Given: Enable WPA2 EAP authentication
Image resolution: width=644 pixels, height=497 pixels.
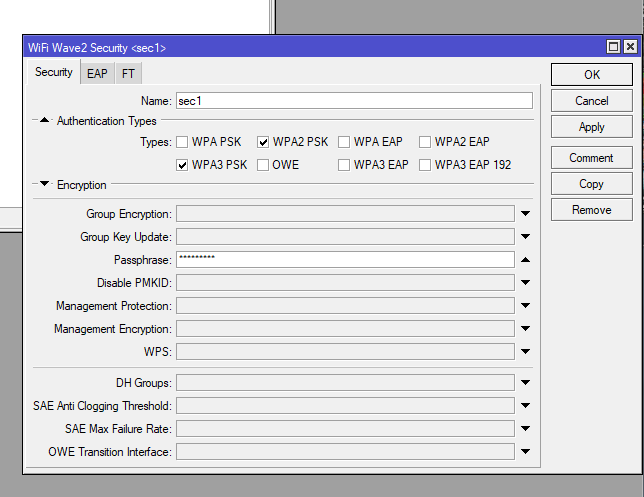Looking at the screenshot, I should pyautogui.click(x=425, y=142).
